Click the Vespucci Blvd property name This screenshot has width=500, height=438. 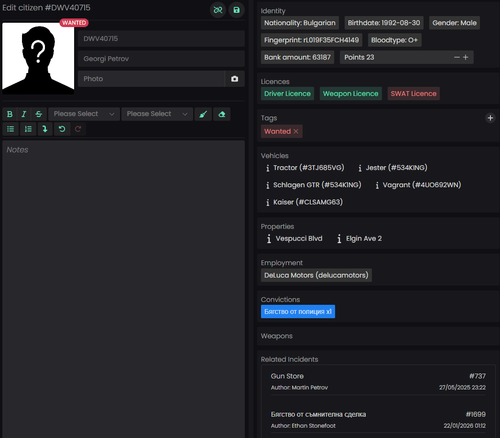point(299,239)
